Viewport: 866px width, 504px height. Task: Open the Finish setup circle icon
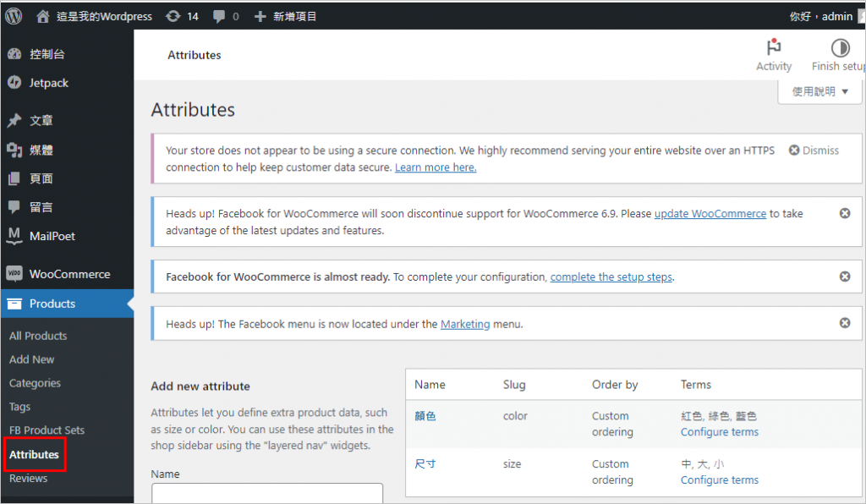click(840, 48)
